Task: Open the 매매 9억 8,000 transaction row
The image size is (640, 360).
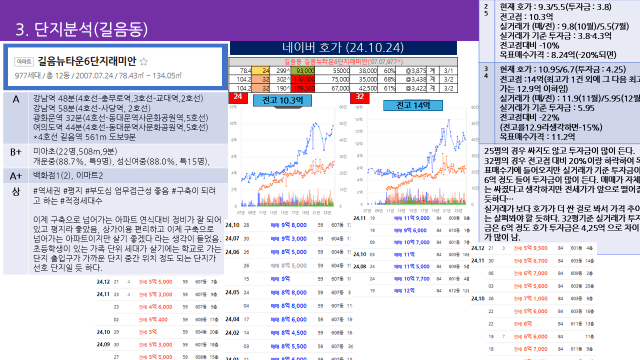Action: click(x=287, y=225)
